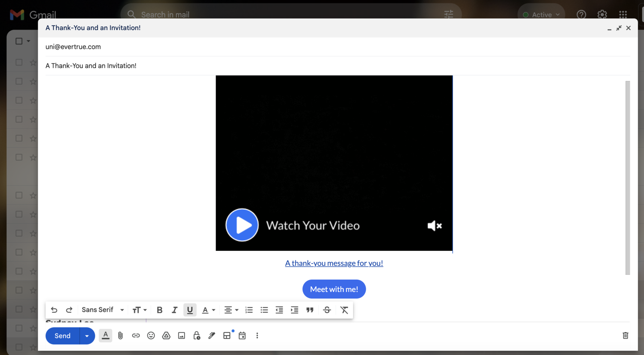Open the text color picker
Image resolution: width=644 pixels, height=355 pixels.
209,310
